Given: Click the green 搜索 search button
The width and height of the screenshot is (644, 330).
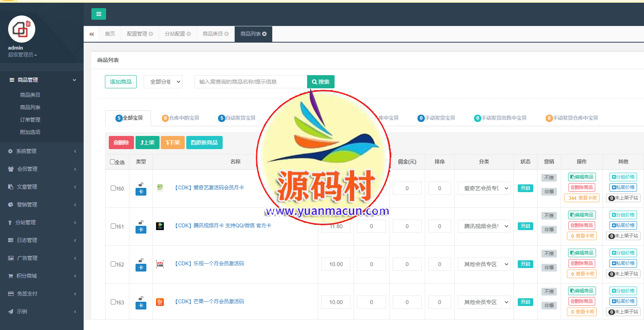Looking at the screenshot, I should tap(321, 82).
